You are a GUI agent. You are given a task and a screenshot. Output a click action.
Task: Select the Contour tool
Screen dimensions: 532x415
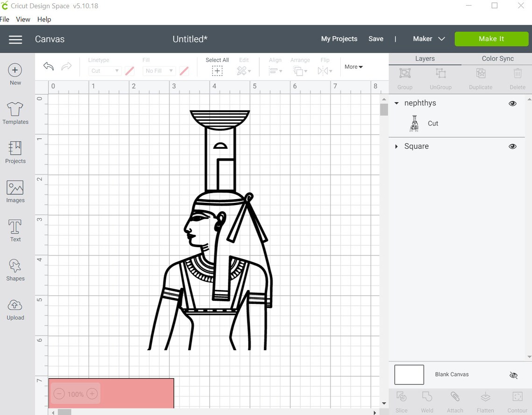517,400
